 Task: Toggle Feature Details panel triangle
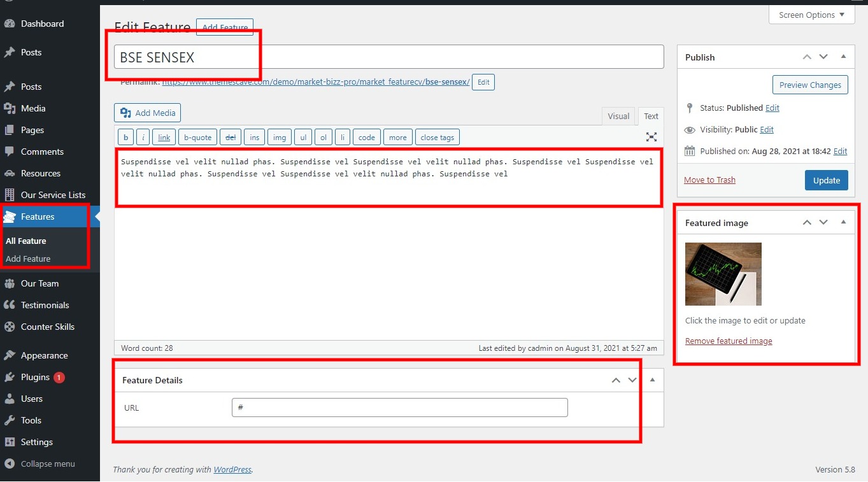(x=652, y=380)
